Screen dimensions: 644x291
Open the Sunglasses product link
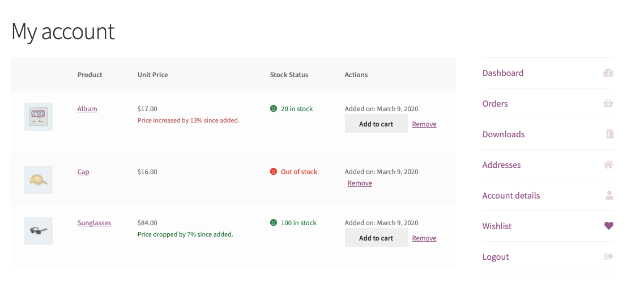coord(94,223)
